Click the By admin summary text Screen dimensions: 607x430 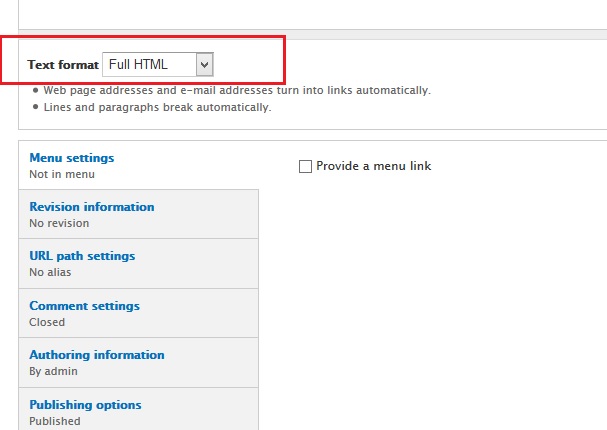coord(53,371)
